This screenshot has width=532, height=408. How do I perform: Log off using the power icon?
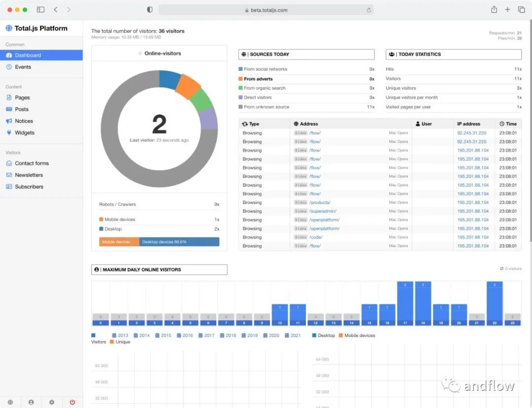[x=72, y=402]
